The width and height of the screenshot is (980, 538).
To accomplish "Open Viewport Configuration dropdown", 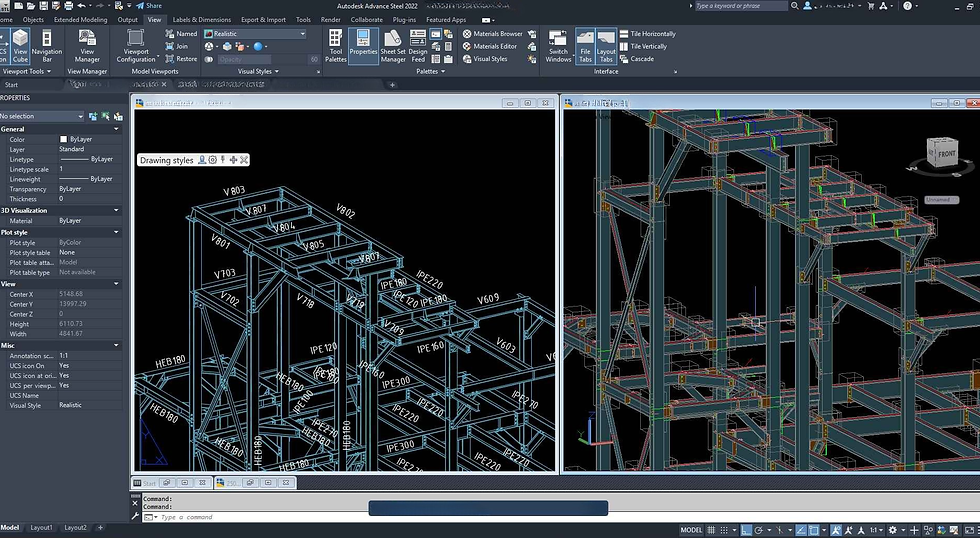I will click(x=136, y=46).
